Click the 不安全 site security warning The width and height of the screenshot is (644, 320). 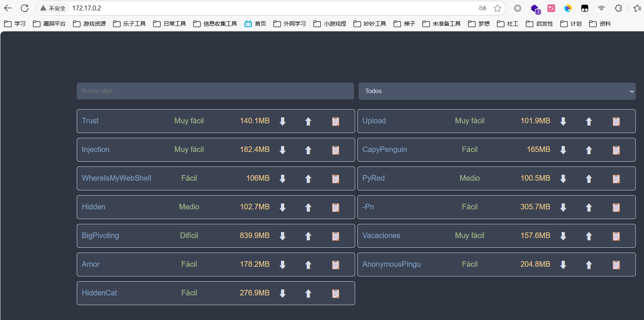(53, 8)
